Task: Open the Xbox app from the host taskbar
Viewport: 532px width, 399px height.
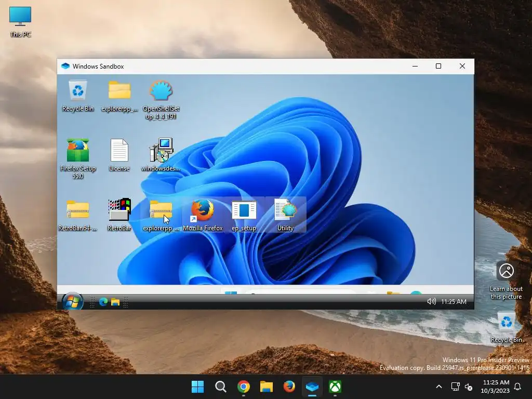Action: pyautogui.click(x=335, y=387)
